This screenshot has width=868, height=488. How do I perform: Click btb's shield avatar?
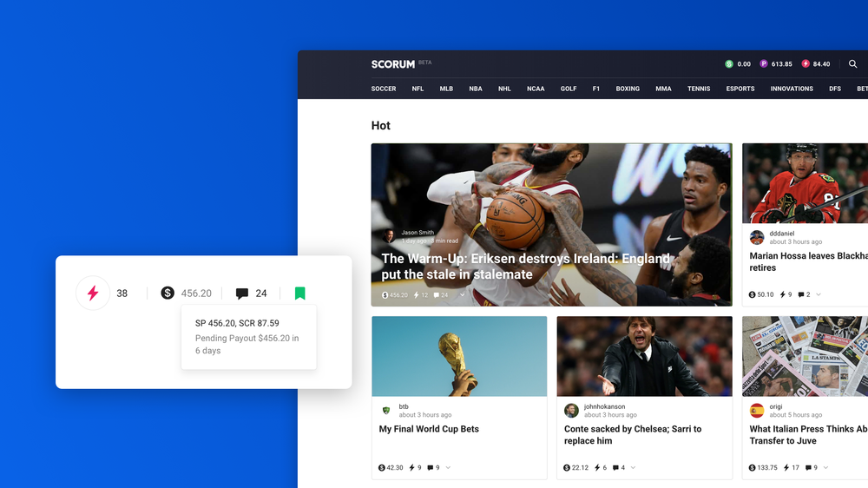click(x=386, y=411)
